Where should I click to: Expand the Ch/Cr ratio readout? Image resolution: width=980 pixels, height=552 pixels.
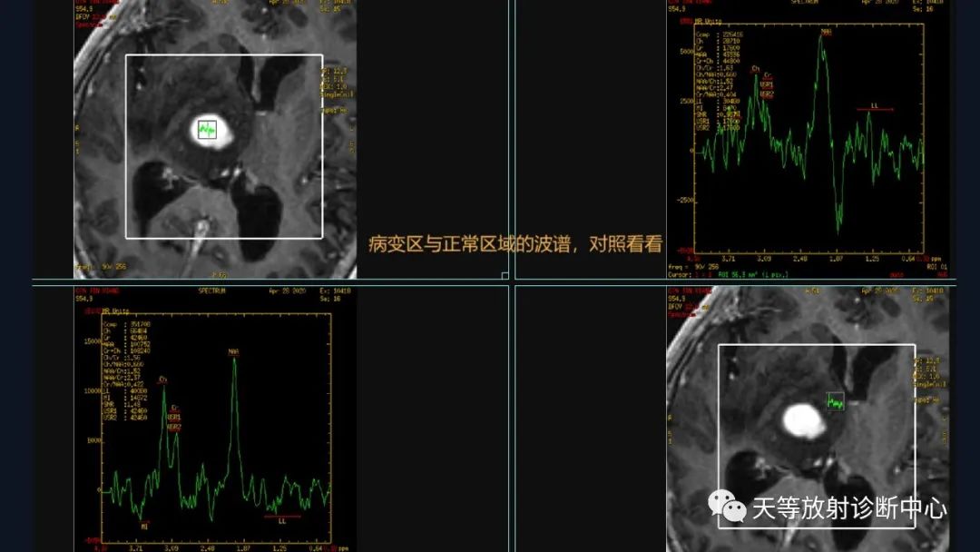pos(707,68)
